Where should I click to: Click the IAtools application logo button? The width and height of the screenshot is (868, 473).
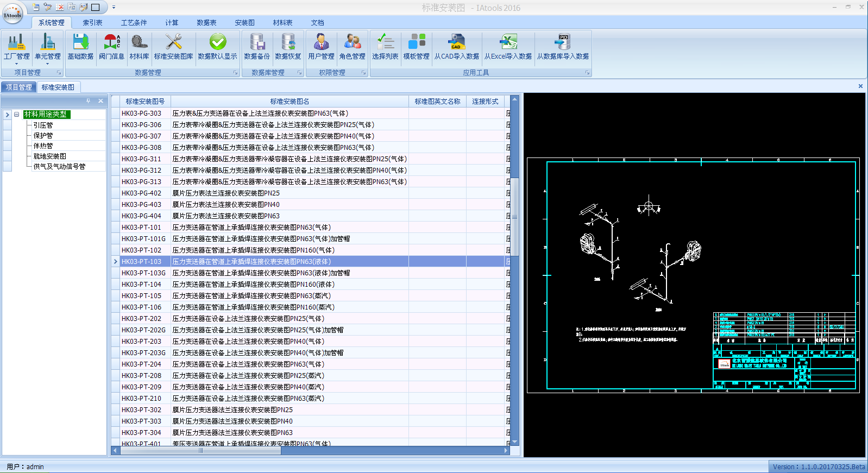12,13
